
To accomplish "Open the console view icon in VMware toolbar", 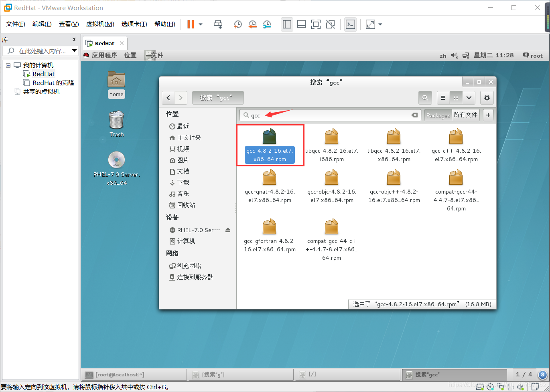I will point(350,24).
